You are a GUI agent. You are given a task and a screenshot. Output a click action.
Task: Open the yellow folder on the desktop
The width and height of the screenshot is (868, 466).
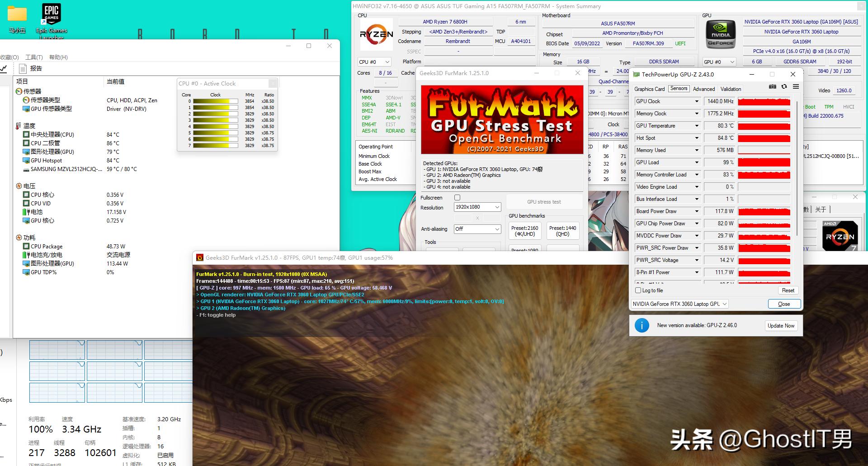(x=17, y=14)
